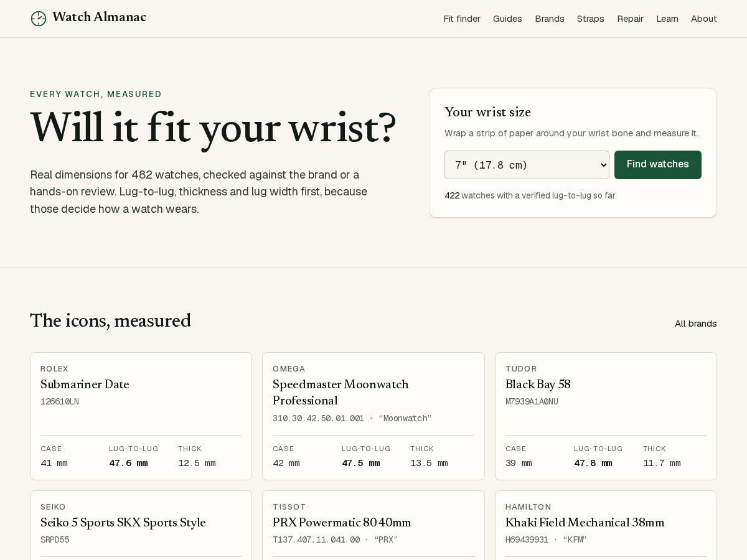Click the TUDOR brand label
The width and height of the screenshot is (747, 560).
(x=521, y=369)
